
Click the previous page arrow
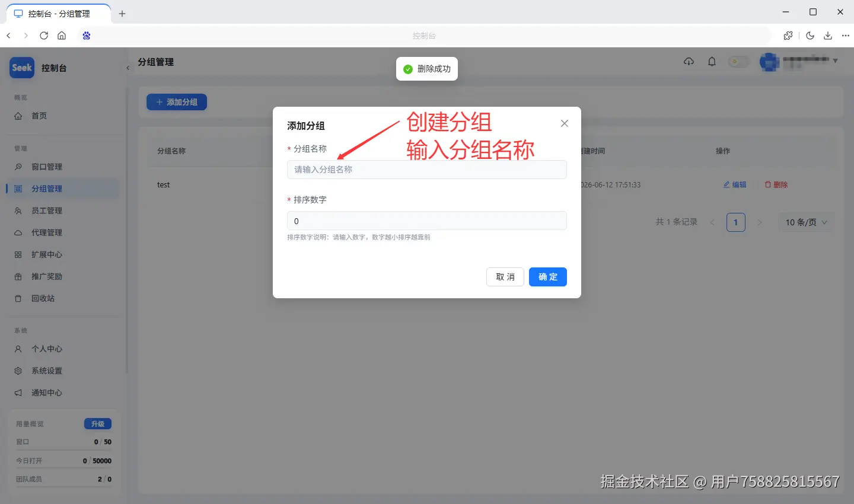point(712,222)
